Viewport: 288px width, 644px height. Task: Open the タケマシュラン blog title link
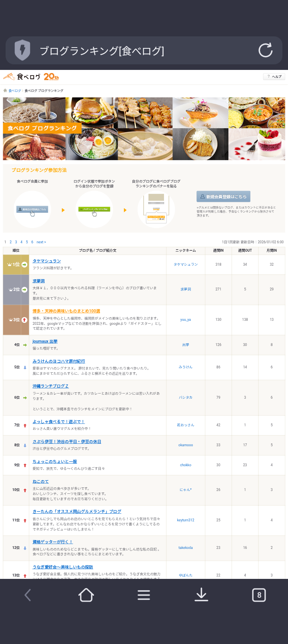(47, 261)
